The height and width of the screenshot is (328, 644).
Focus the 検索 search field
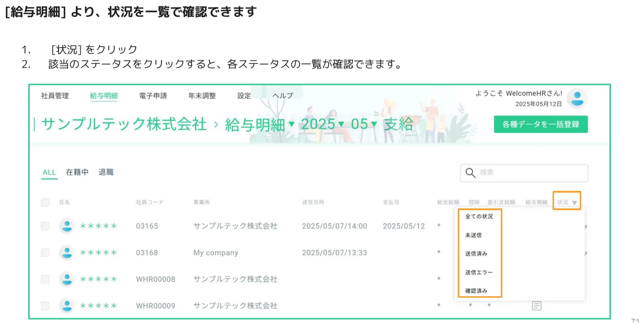(x=524, y=173)
